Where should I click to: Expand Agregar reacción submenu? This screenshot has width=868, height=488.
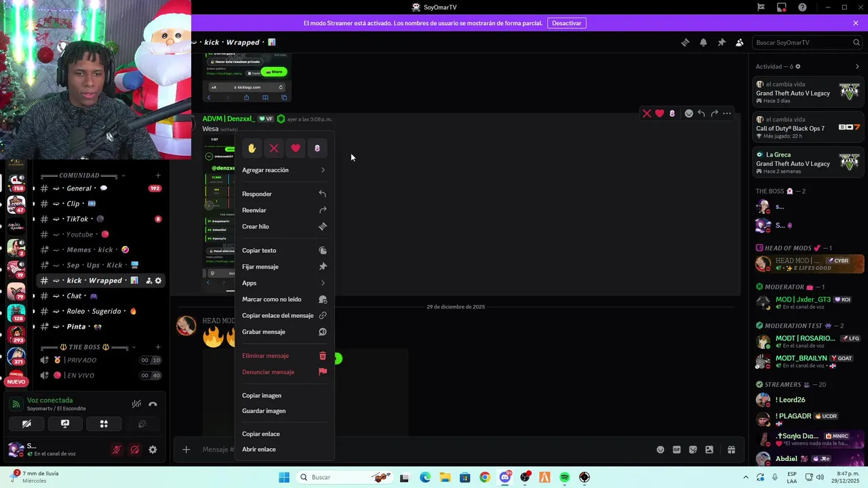tap(285, 170)
